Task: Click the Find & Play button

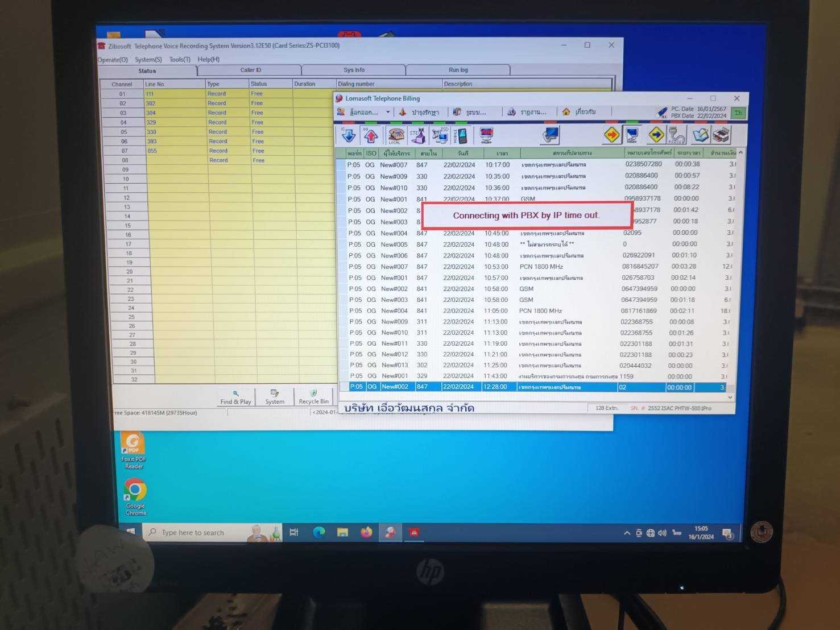Action: [236, 397]
